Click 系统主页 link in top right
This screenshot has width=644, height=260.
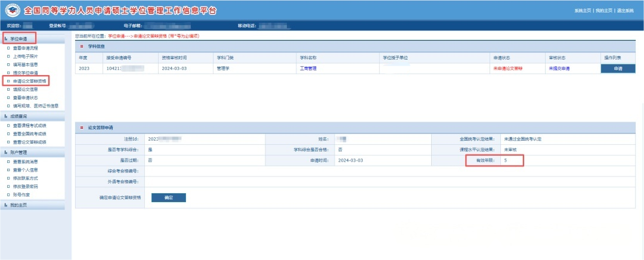[x=583, y=11]
